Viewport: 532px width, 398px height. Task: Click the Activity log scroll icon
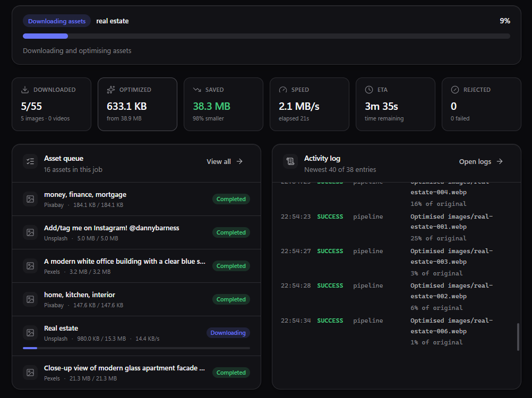point(290,161)
